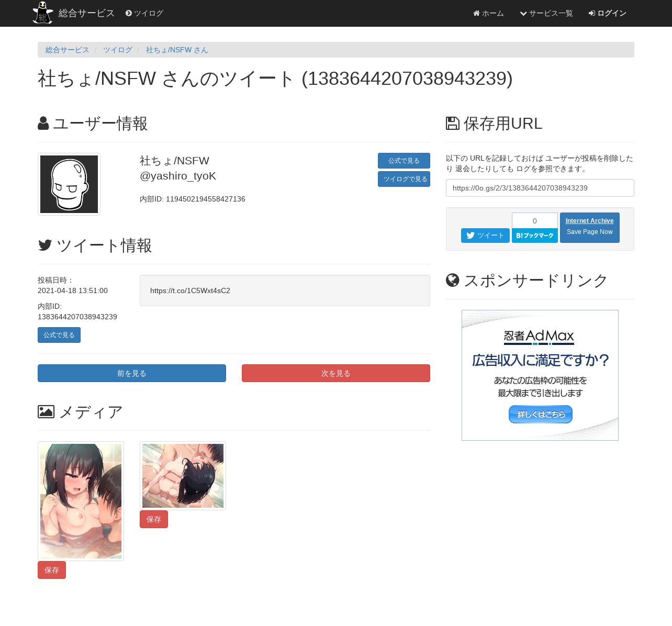Viewport: 672px width, 626px height.
Task: Expand サービス一覧 dropdown menu
Action: 546,13
